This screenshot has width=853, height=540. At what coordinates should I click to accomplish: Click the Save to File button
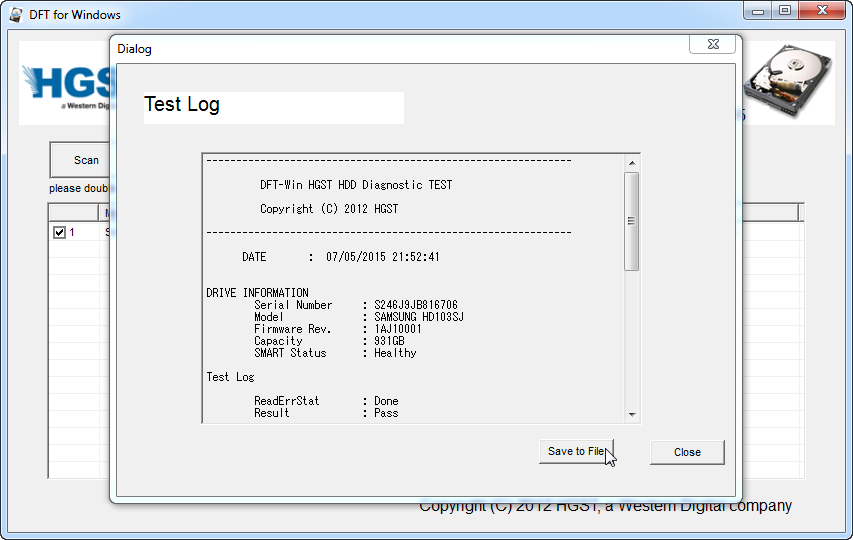(576, 451)
